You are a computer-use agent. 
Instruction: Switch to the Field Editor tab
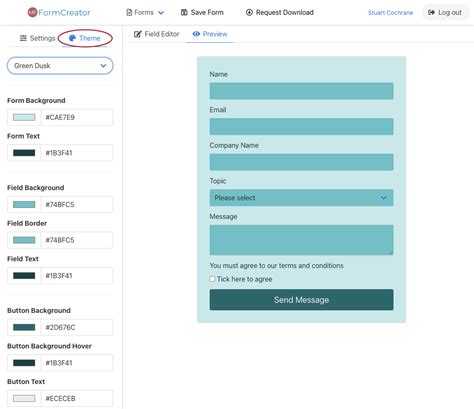[x=156, y=34]
